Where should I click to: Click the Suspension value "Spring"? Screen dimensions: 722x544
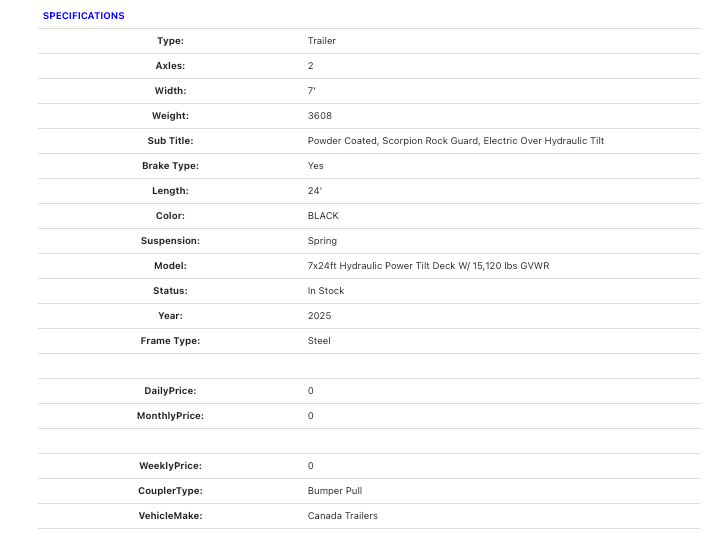point(322,241)
